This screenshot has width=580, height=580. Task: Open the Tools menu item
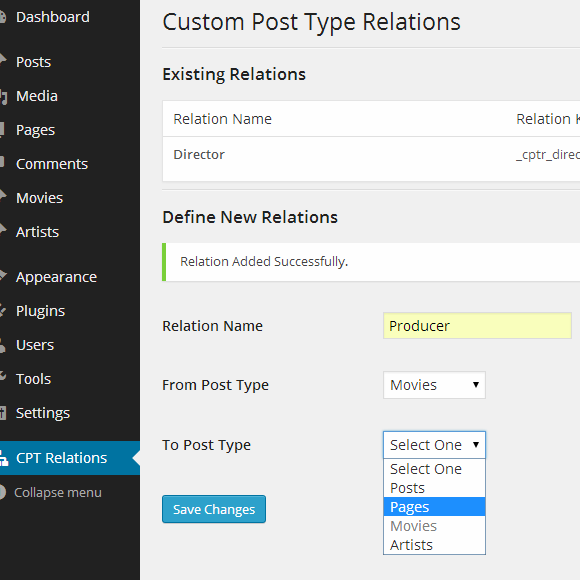coord(33,379)
